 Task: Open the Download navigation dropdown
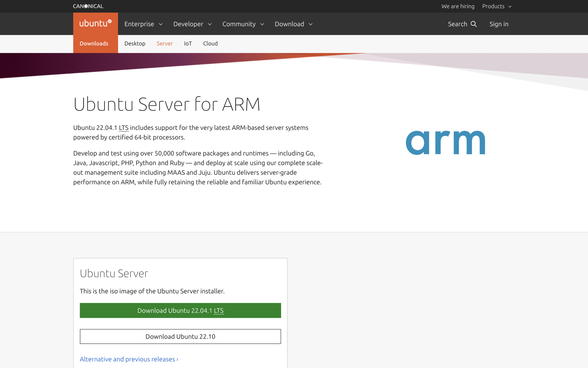pos(293,24)
